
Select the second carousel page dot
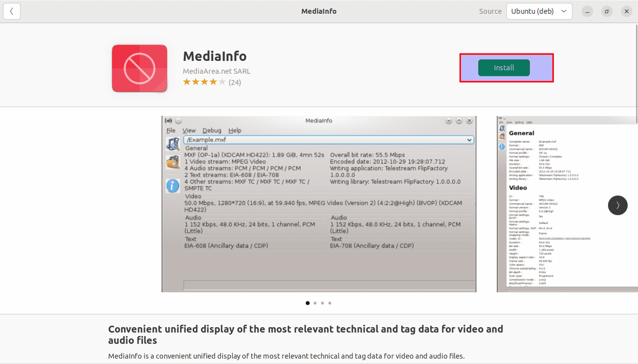pyautogui.click(x=315, y=303)
